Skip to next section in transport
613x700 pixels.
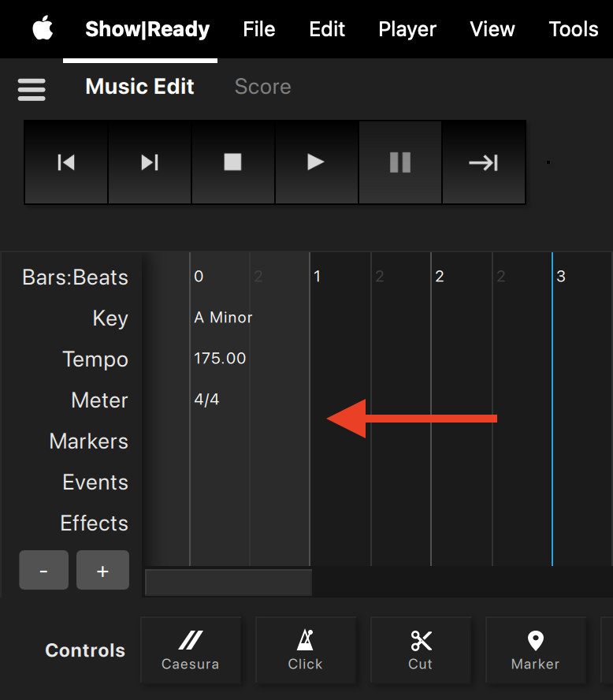tap(150, 162)
